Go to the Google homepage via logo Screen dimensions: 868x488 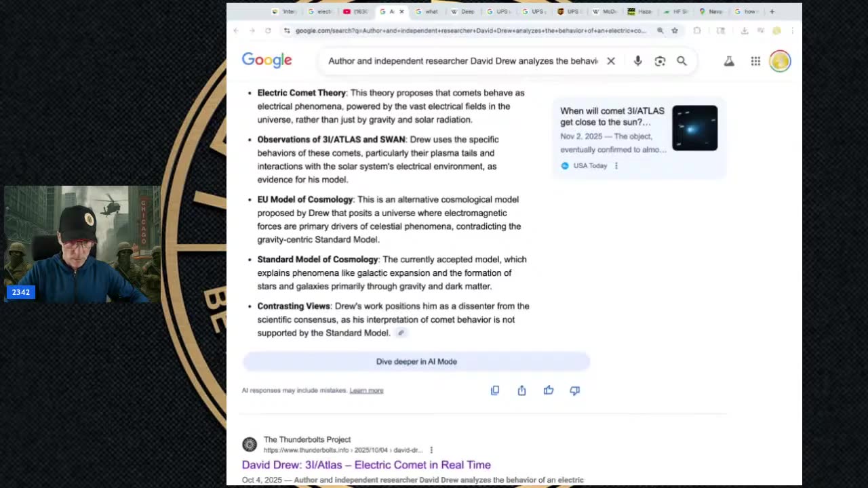point(267,60)
